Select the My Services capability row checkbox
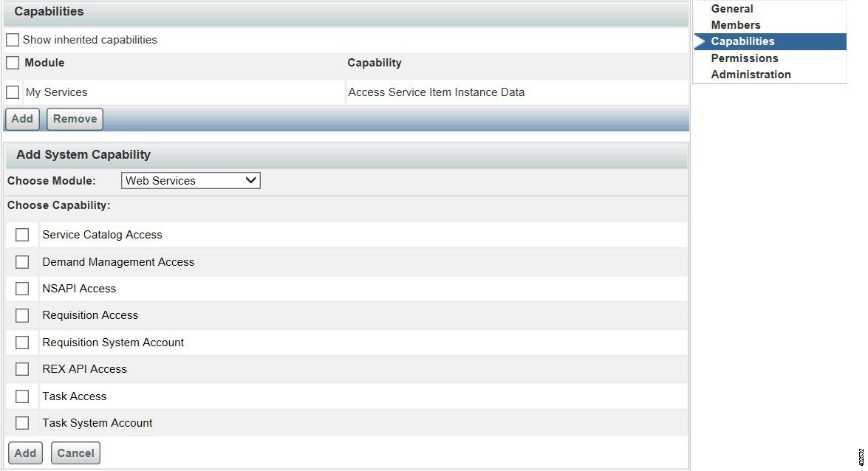This screenshot has width=868, height=471. [x=12, y=92]
